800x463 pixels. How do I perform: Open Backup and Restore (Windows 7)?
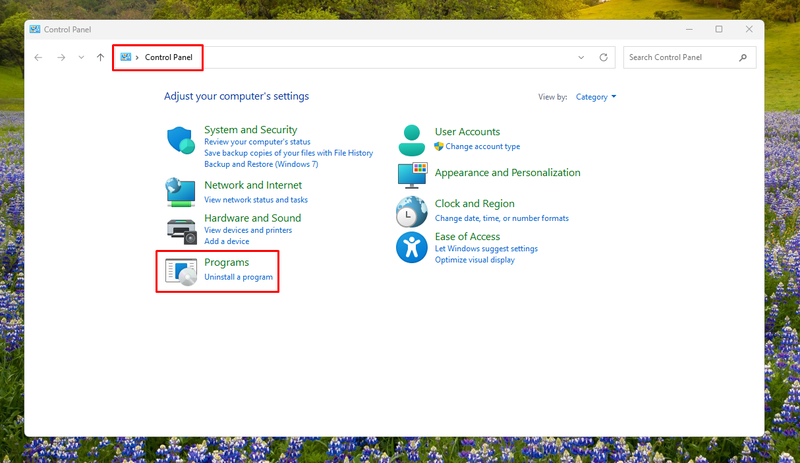coord(261,164)
